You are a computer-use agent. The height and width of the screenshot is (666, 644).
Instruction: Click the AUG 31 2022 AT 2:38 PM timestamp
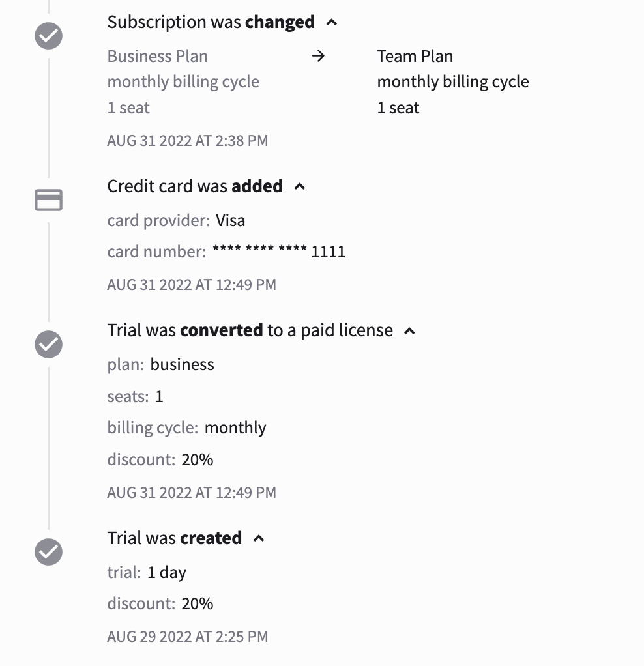click(187, 140)
